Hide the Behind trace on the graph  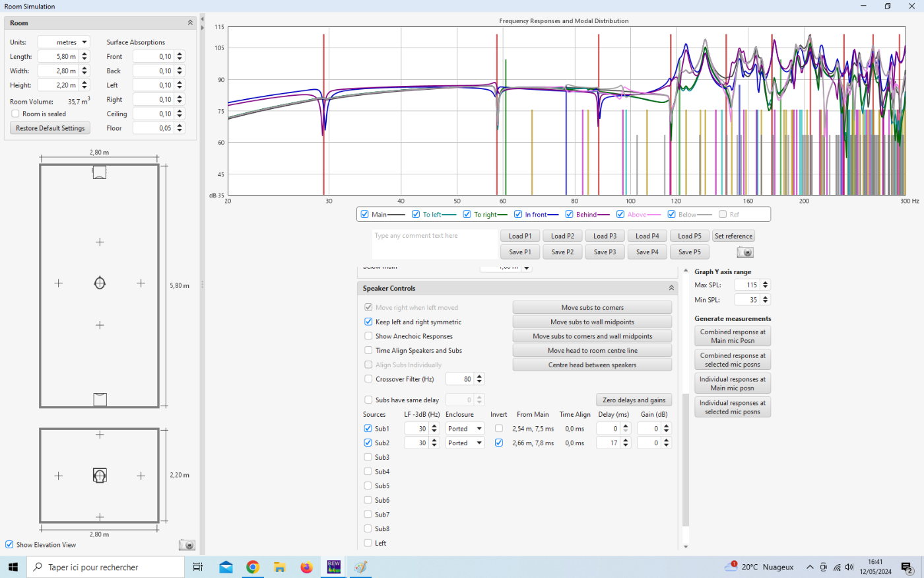pyautogui.click(x=569, y=215)
